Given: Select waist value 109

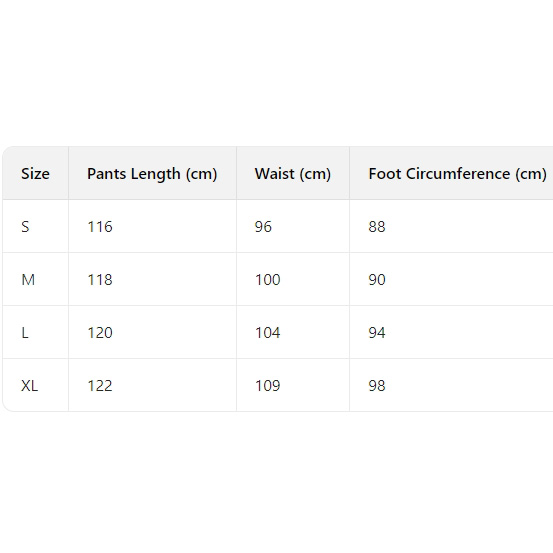Looking at the screenshot, I should 268,385.
